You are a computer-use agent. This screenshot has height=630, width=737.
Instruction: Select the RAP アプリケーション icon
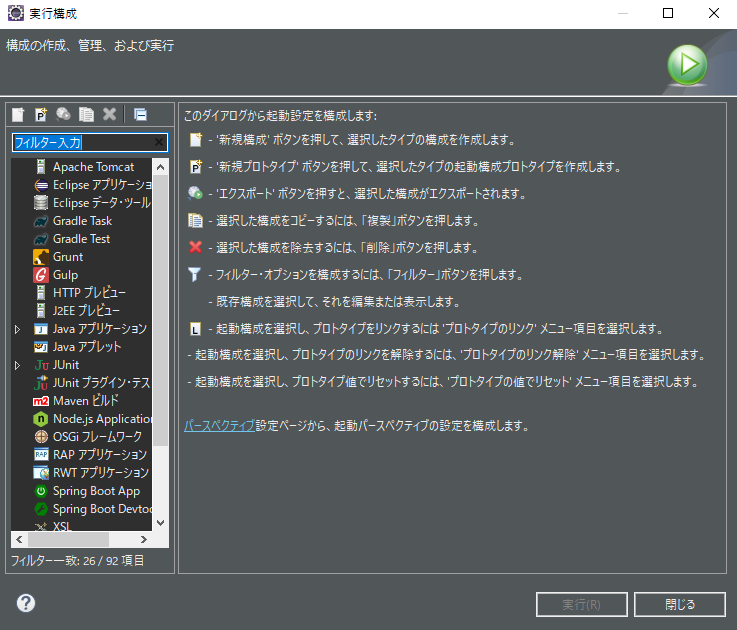pyautogui.click(x=41, y=455)
